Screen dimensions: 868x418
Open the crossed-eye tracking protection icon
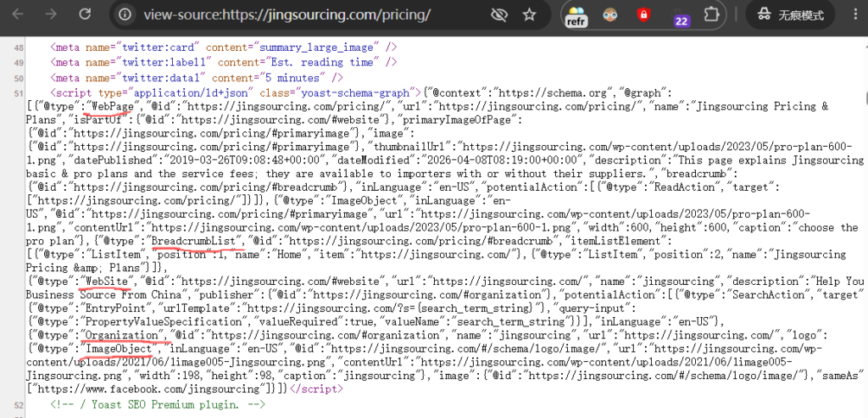[x=498, y=14]
